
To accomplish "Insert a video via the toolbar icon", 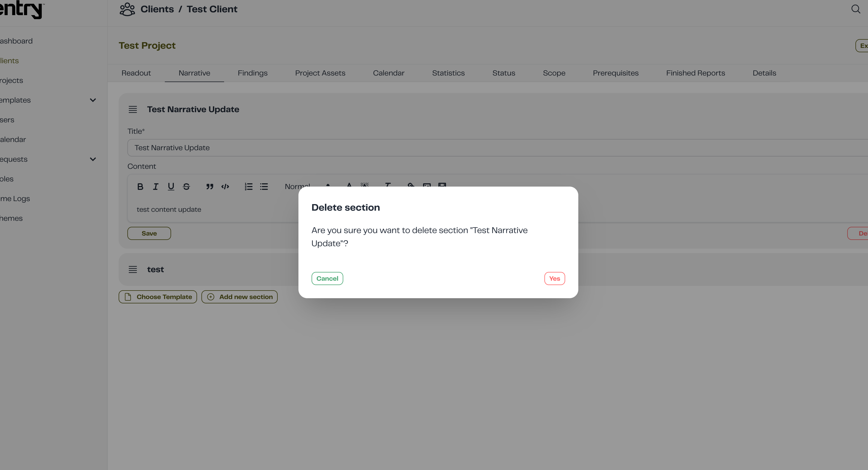I will coord(442,185).
